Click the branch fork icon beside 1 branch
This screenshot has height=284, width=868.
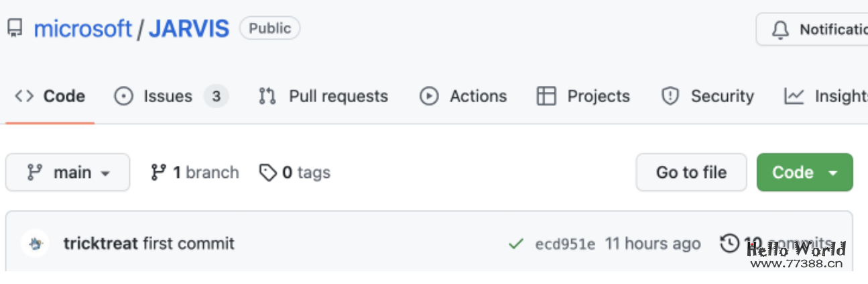pyautogui.click(x=158, y=173)
